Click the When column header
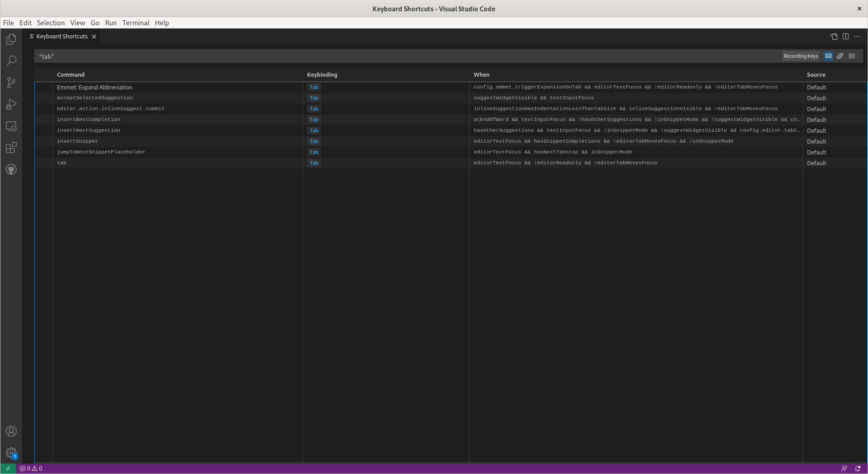 pos(481,75)
